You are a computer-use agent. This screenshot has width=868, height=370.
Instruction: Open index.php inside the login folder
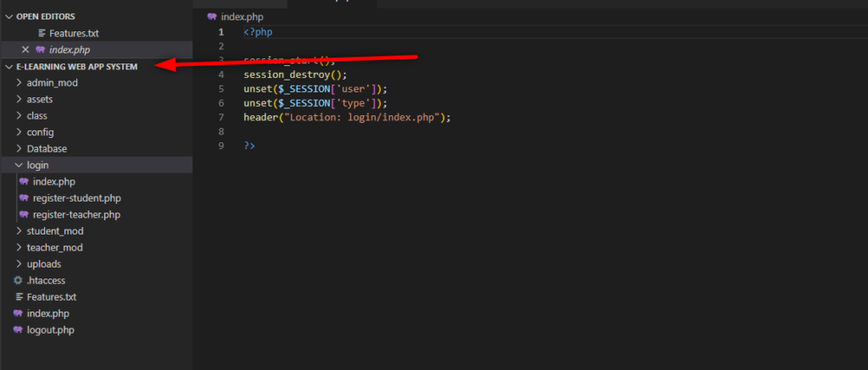(54, 182)
